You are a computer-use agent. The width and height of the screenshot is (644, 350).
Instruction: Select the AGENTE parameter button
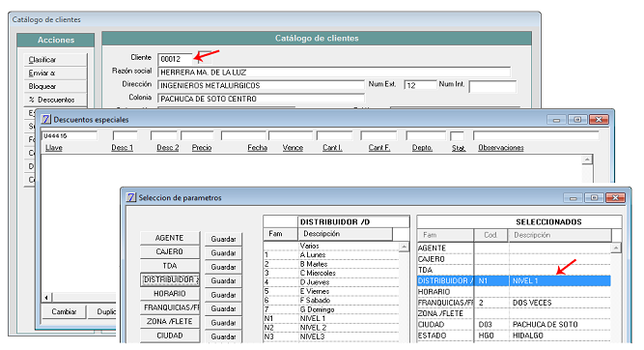170,238
